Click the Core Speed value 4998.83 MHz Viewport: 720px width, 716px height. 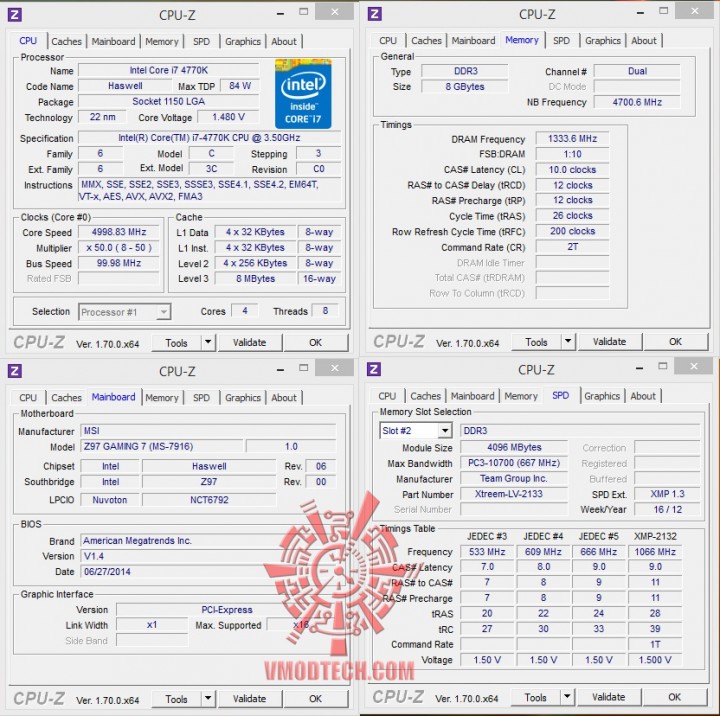click(119, 232)
